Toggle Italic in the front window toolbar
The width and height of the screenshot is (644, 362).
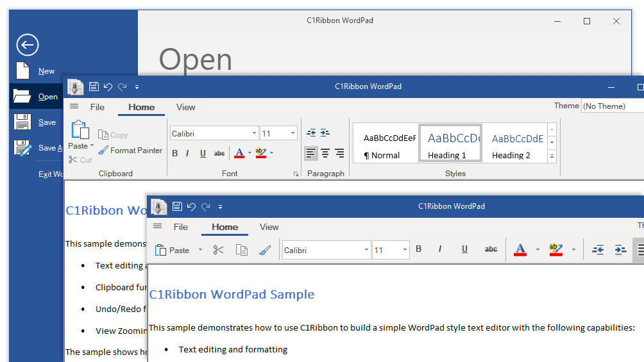(x=440, y=249)
